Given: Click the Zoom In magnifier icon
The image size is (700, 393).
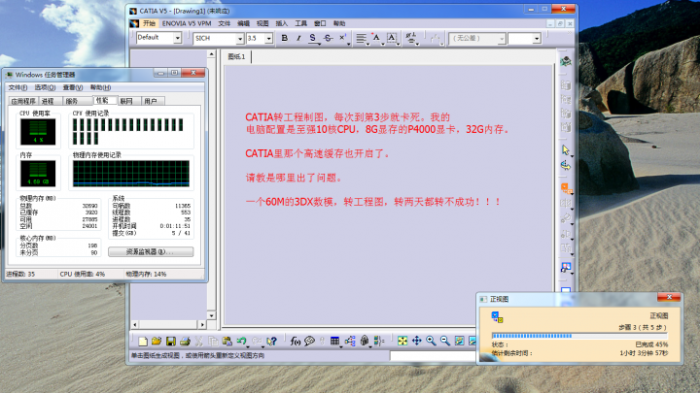Looking at the screenshot, I should (x=431, y=341).
